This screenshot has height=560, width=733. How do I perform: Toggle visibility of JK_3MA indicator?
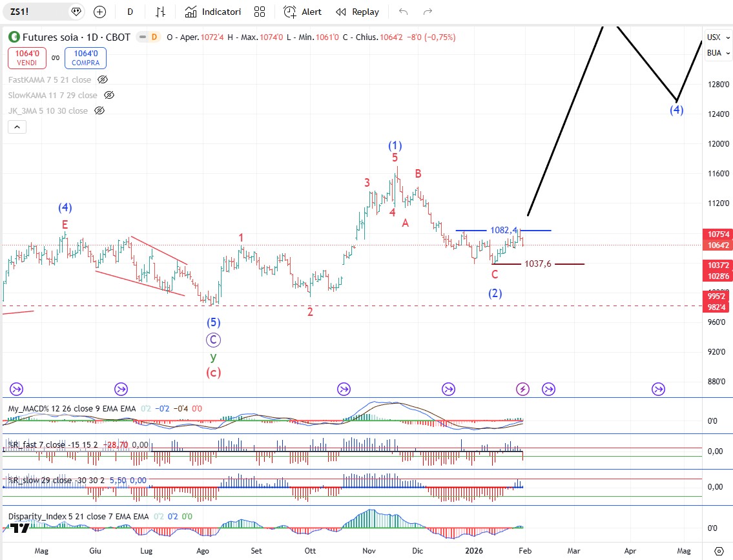pos(99,110)
